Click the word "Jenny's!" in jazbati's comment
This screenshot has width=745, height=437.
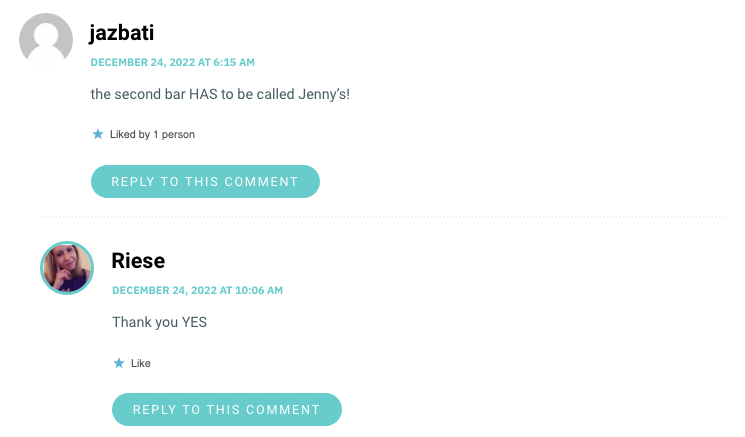[320, 94]
